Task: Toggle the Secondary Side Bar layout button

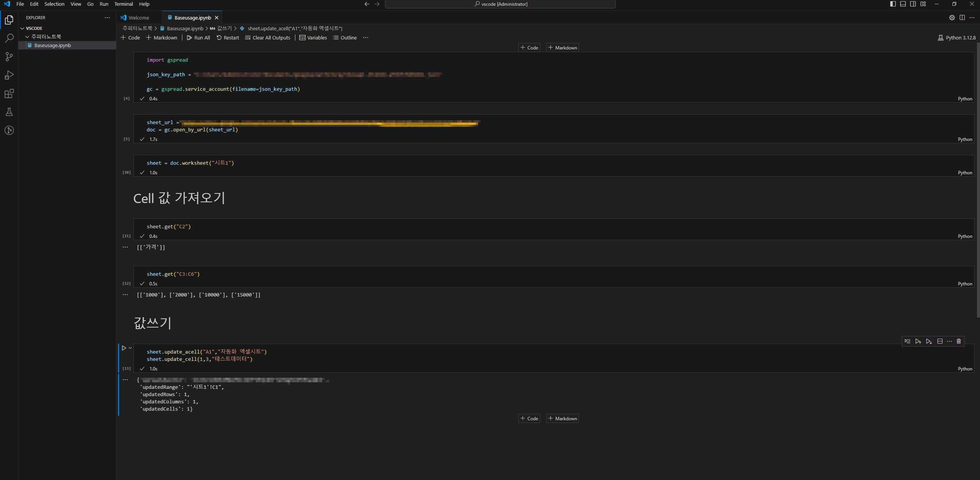Action: 913,4
